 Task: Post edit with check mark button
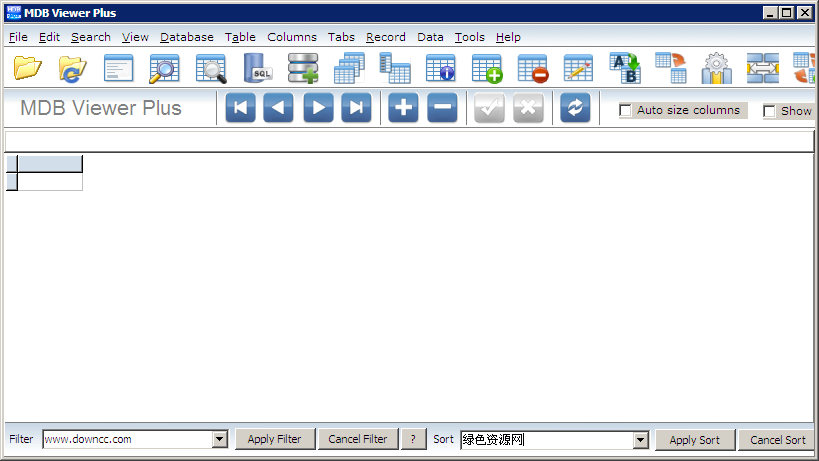click(489, 108)
